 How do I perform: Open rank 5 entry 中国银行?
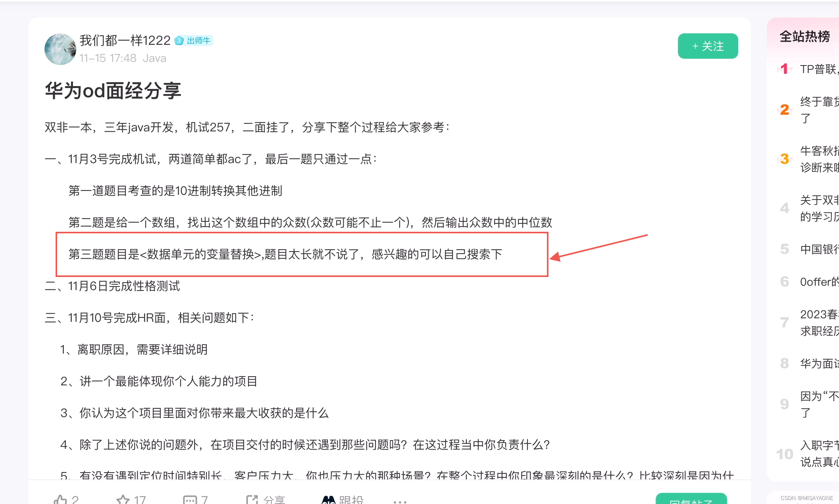pyautogui.click(x=818, y=249)
